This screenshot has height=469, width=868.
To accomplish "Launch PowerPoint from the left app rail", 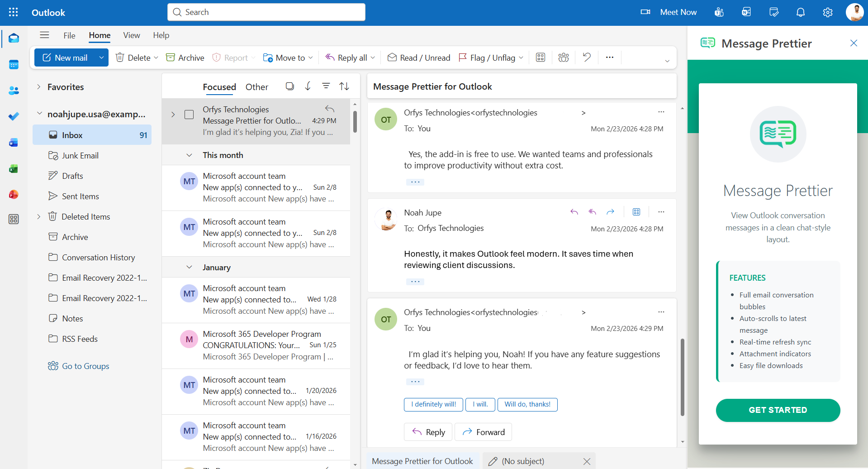I will coord(14,195).
